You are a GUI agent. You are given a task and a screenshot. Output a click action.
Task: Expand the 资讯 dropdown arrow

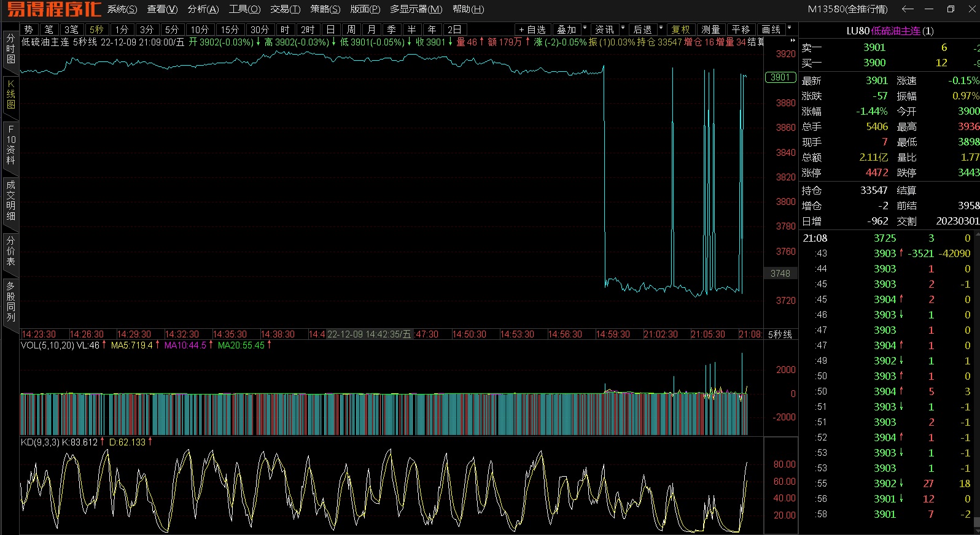tap(623, 29)
